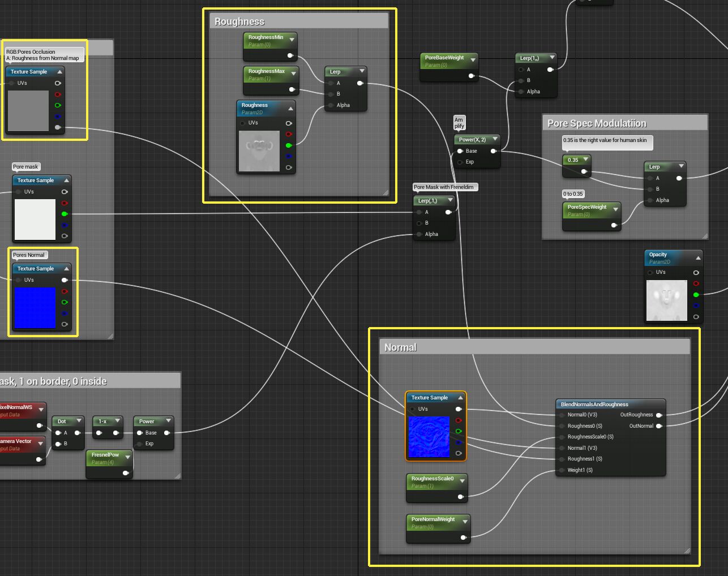The image size is (728, 576).
Task: Click the Lerp output pin in Roughness group
Action: click(x=360, y=83)
